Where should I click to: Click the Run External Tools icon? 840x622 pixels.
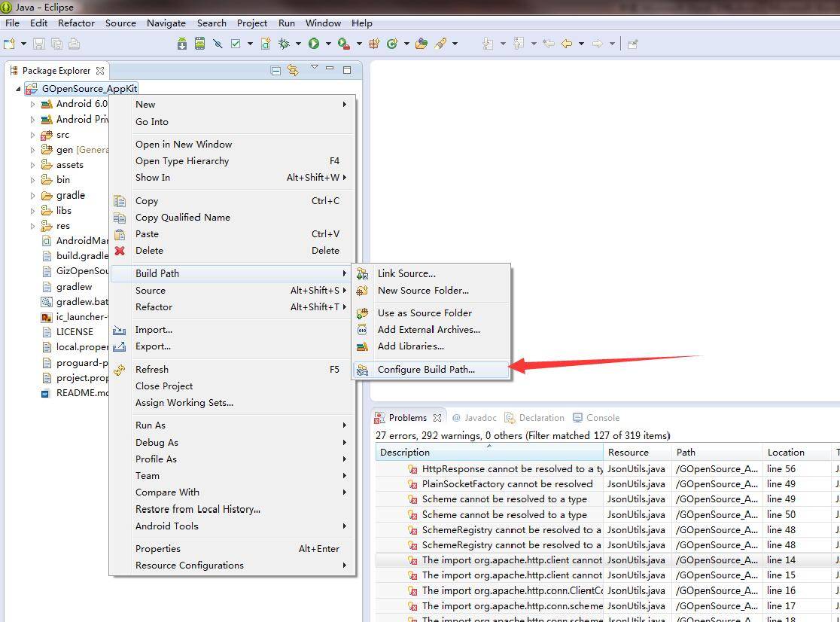coord(344,44)
